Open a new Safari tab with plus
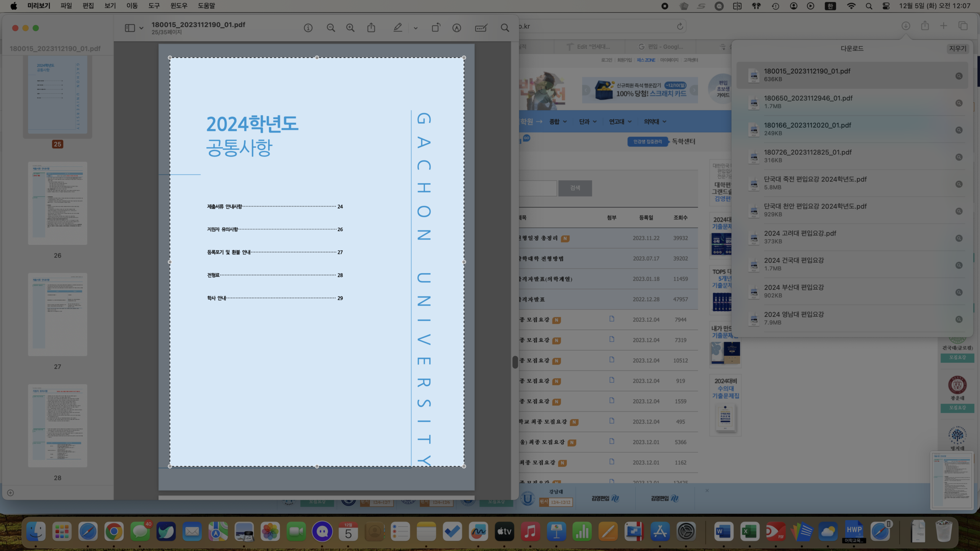Screen dimensions: 980x551 [944, 26]
